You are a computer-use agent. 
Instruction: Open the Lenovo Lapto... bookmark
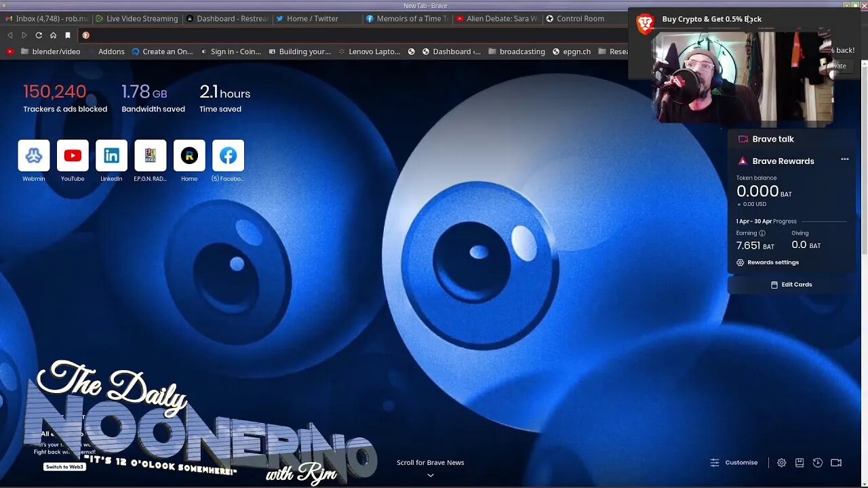(370, 52)
